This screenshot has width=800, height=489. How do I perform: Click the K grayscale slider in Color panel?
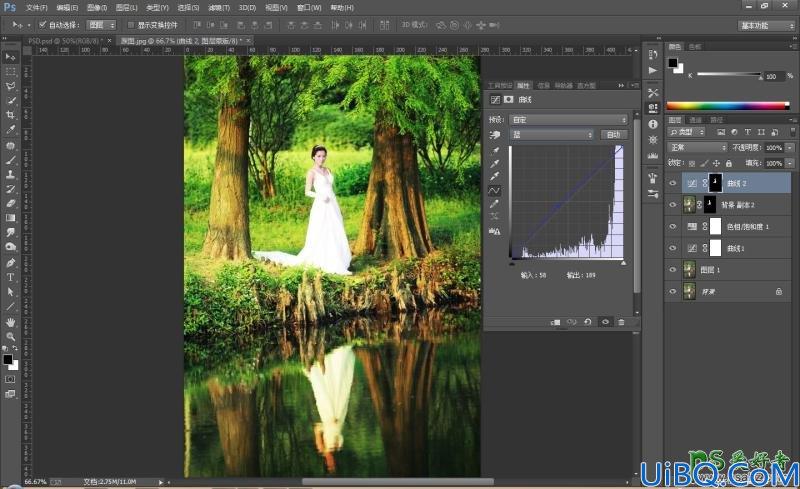[729, 75]
